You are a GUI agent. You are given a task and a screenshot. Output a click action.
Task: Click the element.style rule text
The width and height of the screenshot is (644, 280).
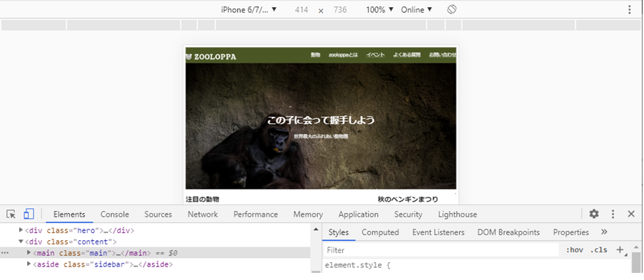click(357, 265)
